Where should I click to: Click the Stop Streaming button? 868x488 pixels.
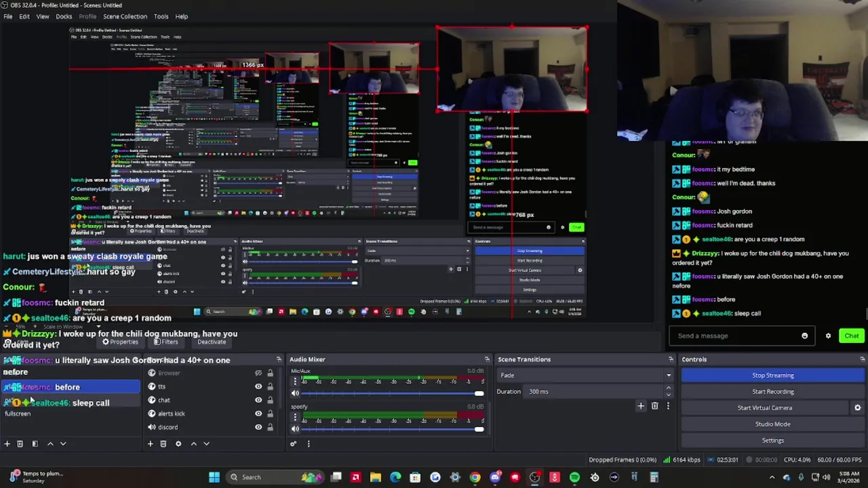pos(773,375)
